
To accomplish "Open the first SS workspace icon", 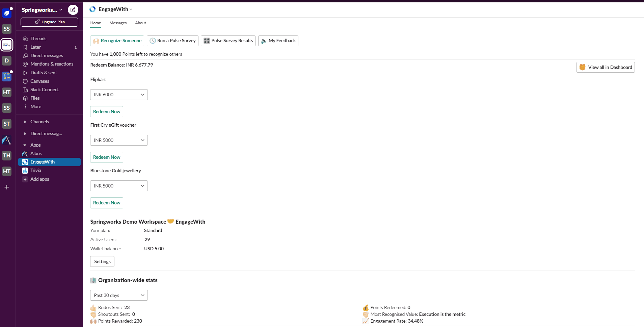I will coord(7,29).
